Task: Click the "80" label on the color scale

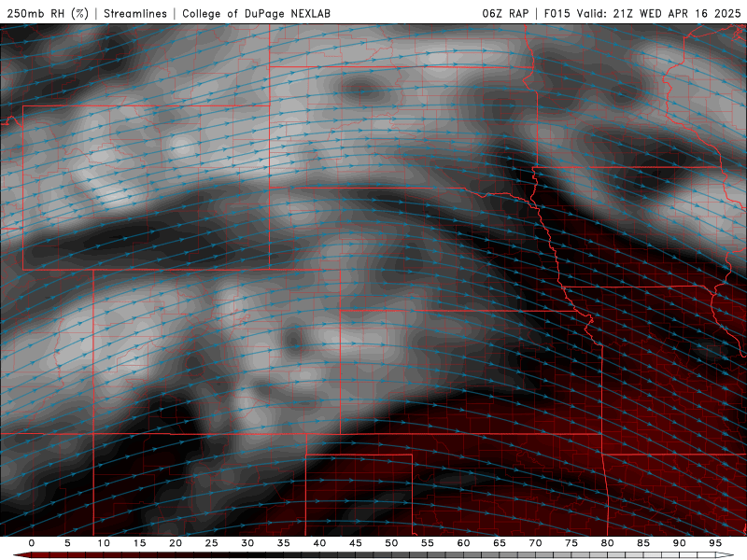Action: coord(607,543)
